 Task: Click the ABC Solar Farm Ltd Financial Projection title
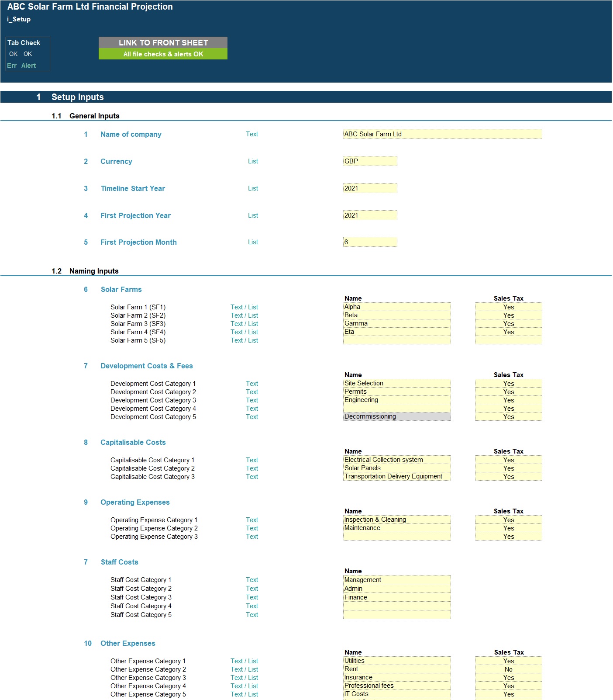[x=90, y=7]
